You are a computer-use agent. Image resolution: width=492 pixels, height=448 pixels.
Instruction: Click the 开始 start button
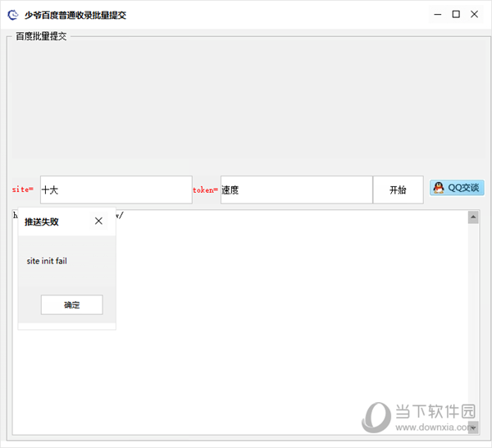pos(398,190)
